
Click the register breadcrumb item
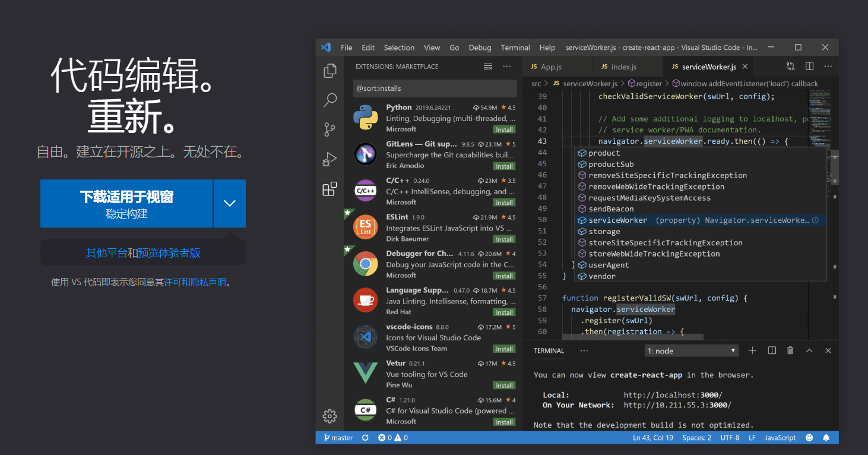pyautogui.click(x=644, y=84)
